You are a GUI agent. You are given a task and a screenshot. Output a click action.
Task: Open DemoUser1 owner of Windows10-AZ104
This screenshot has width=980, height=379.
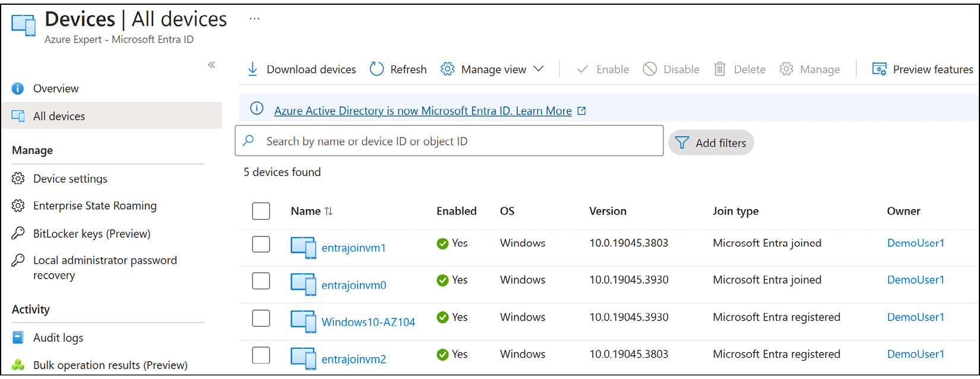point(915,317)
